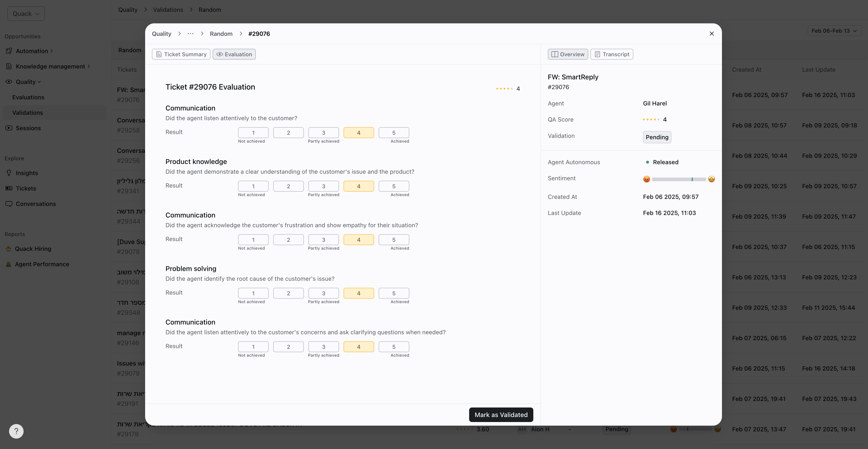Open the Quack workspace dropdown
The width and height of the screenshot is (868, 449).
click(x=26, y=14)
